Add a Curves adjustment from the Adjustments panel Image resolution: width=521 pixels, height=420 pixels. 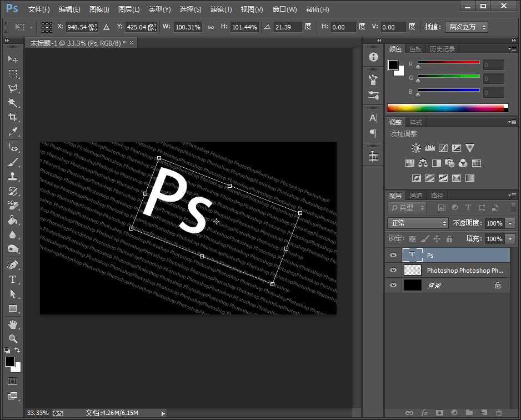pos(443,148)
